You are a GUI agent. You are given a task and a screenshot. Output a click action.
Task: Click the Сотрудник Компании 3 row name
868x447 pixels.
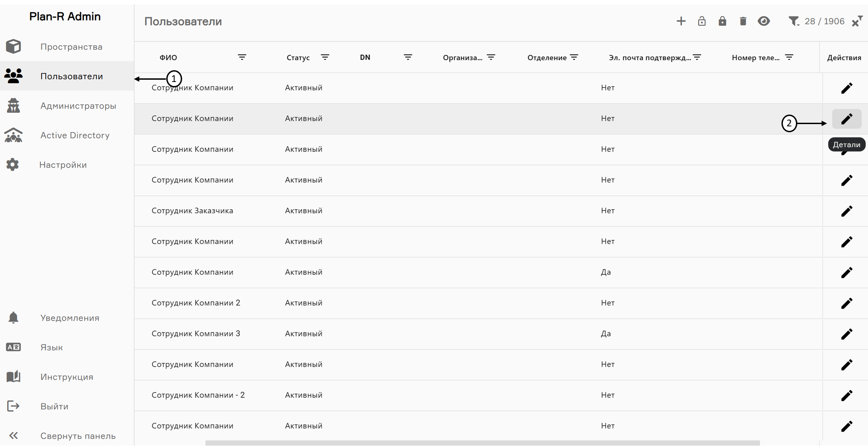[x=196, y=334]
